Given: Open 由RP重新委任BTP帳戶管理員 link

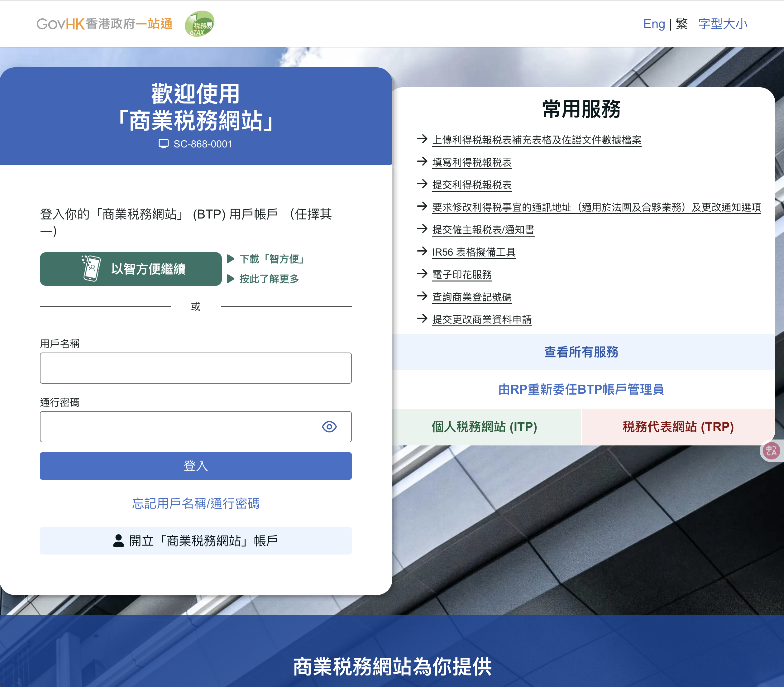Looking at the screenshot, I should coord(581,389).
